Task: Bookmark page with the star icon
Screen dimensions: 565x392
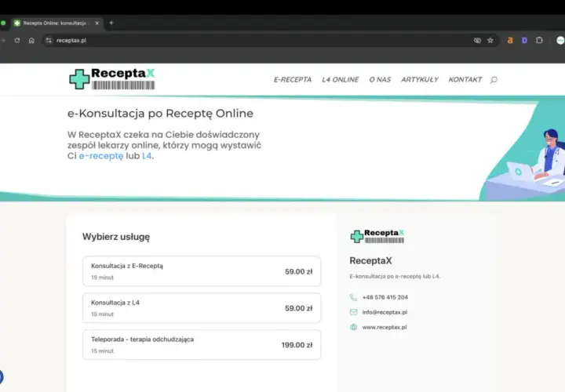Action: coord(490,40)
